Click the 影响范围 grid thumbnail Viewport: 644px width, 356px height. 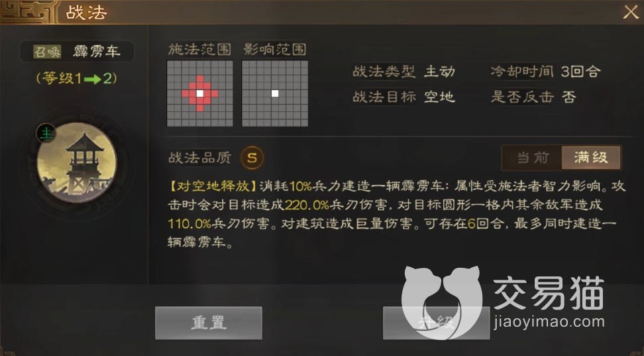coord(275,93)
